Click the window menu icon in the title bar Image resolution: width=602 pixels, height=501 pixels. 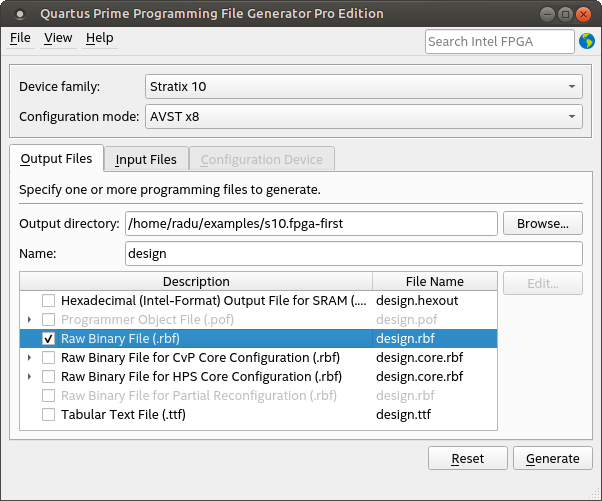pyautogui.click(x=19, y=14)
